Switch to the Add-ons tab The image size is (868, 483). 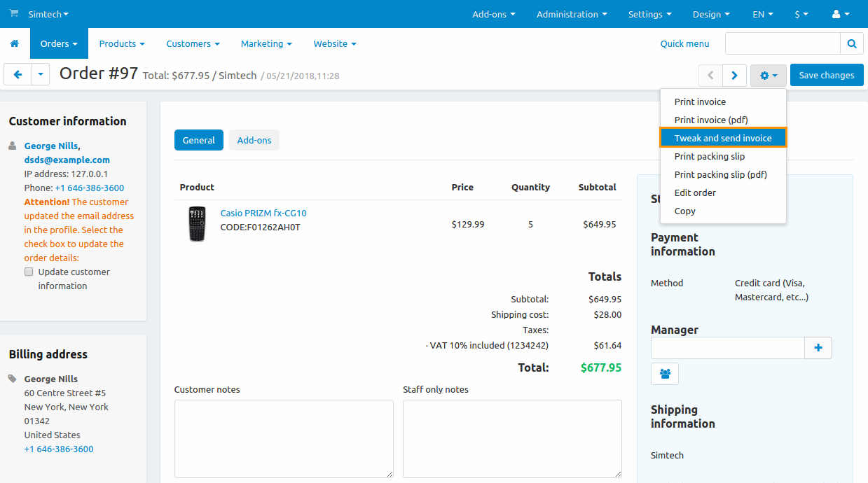point(254,140)
